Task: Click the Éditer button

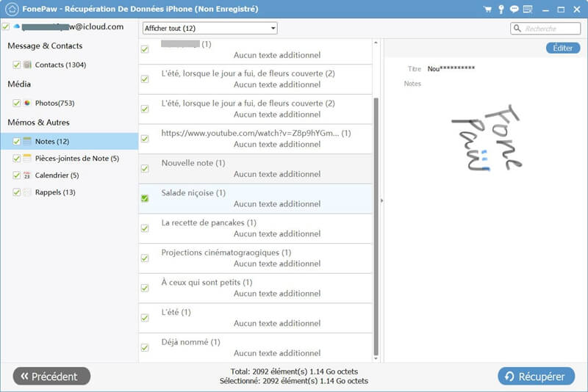Action: pos(563,48)
